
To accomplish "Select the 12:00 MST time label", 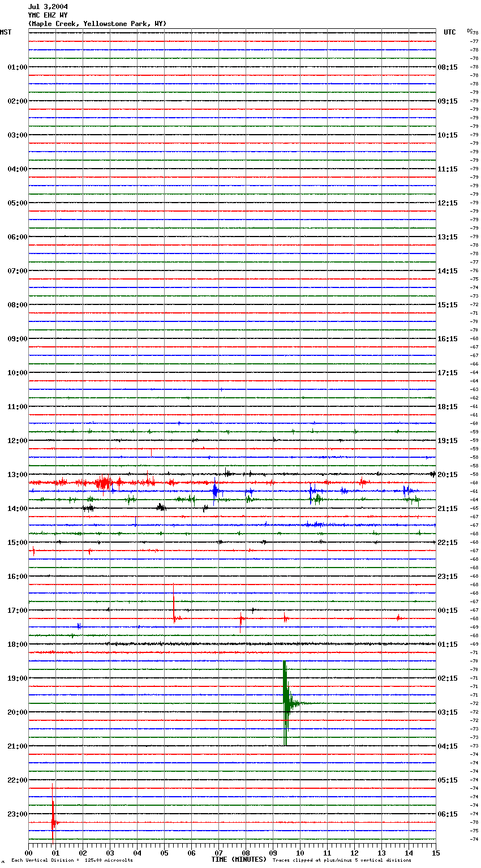I will coord(18,441).
